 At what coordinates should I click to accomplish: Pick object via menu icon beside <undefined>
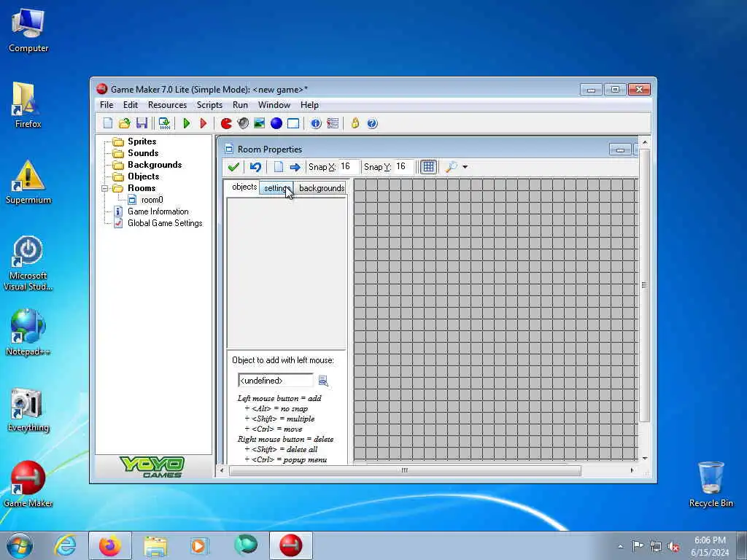click(323, 381)
